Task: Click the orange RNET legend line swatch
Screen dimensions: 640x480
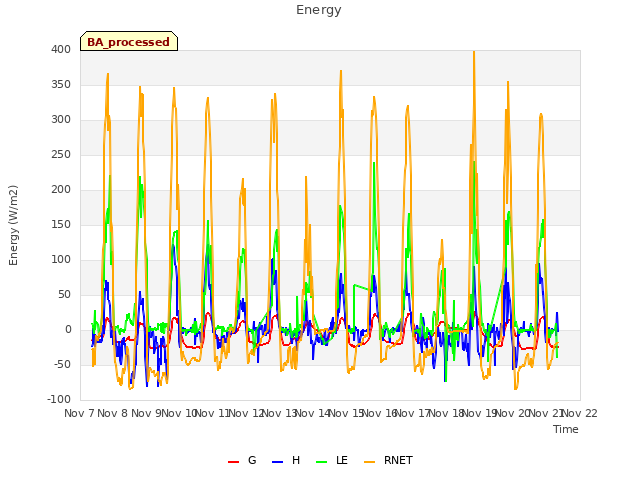Action: (369, 462)
